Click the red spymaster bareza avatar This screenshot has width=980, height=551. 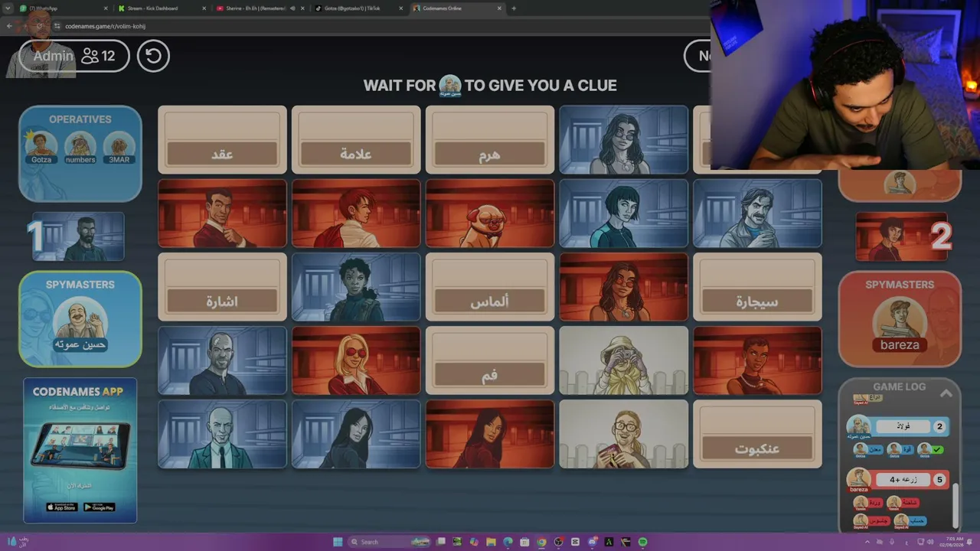(x=900, y=324)
